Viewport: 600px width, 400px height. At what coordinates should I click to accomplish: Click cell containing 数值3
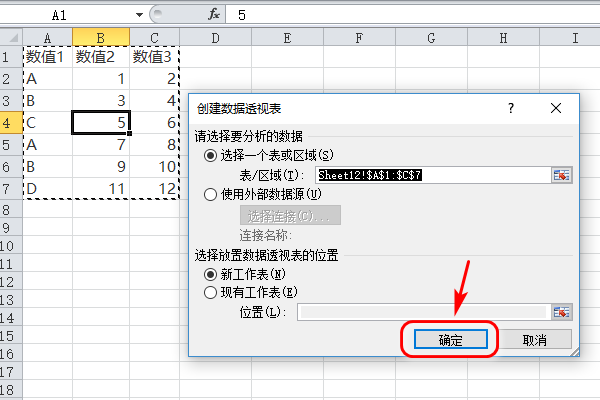click(x=155, y=57)
